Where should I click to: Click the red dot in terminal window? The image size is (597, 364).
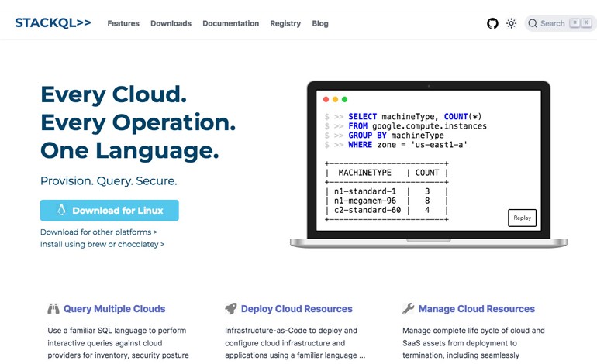(x=326, y=99)
